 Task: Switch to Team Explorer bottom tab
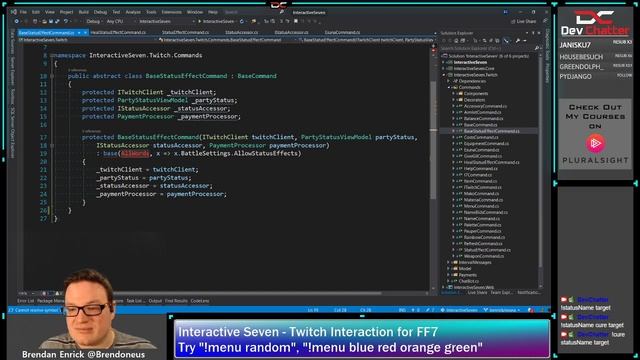click(x=501, y=293)
